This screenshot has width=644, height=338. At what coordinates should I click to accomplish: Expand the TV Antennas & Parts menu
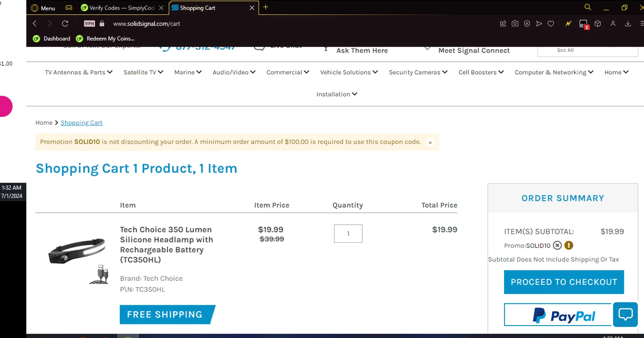79,72
